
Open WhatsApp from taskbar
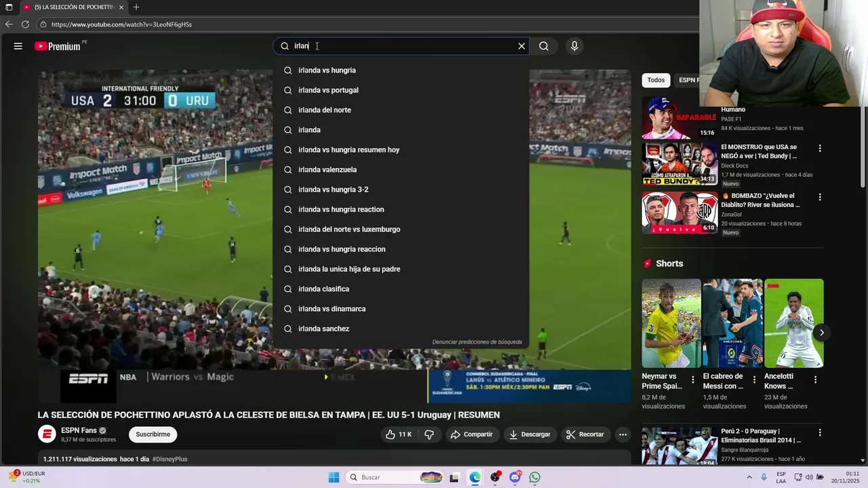pyautogui.click(x=535, y=477)
